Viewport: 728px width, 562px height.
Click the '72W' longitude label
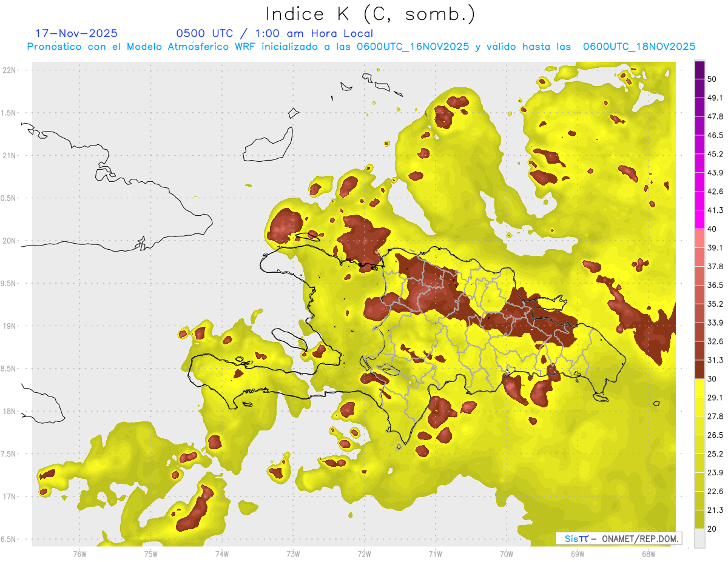pos(364,554)
